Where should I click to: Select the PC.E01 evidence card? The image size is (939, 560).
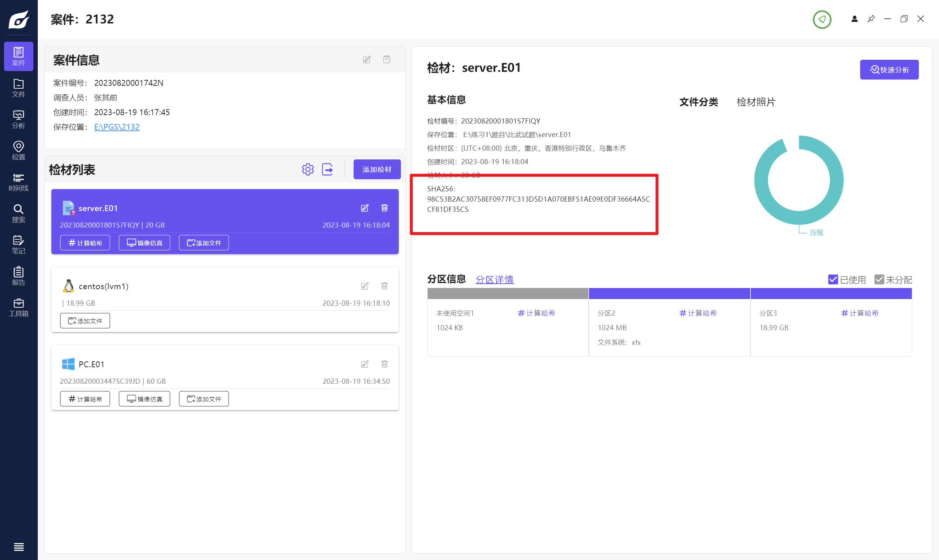coord(224,378)
